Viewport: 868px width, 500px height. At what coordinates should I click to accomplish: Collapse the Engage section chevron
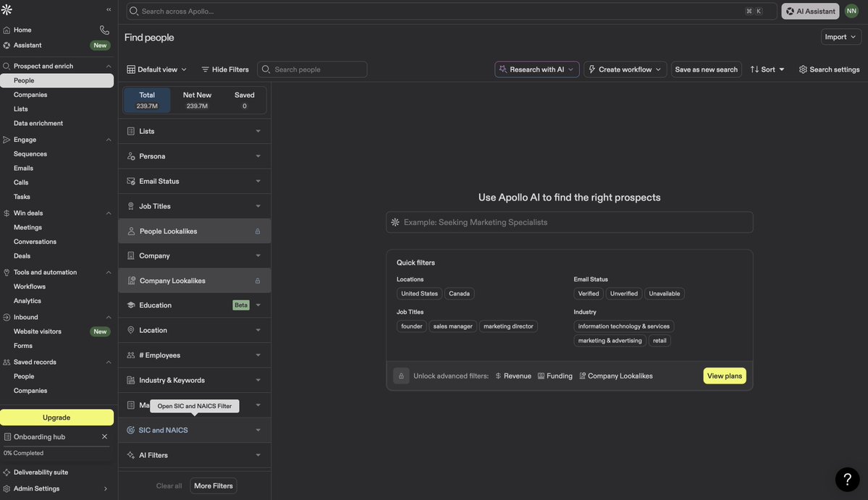coord(109,140)
